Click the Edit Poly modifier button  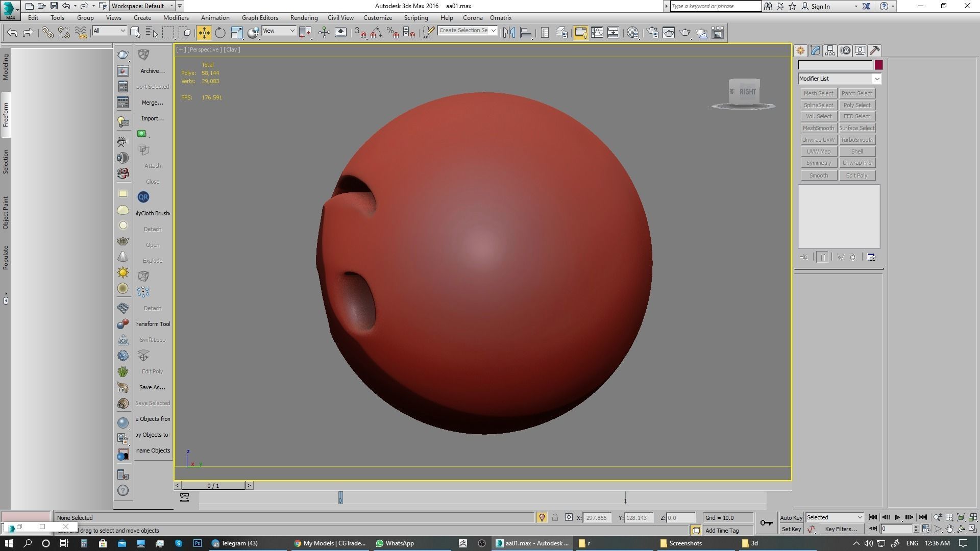coord(857,176)
